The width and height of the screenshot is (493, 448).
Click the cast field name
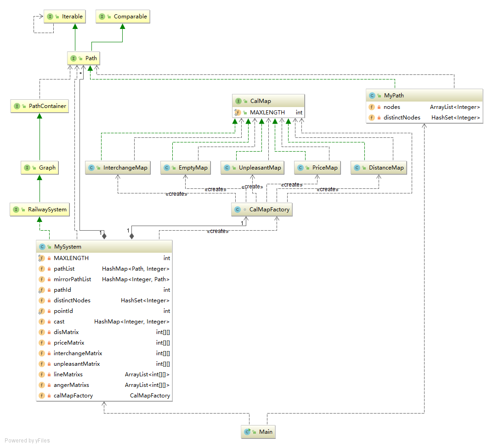[x=59, y=322]
